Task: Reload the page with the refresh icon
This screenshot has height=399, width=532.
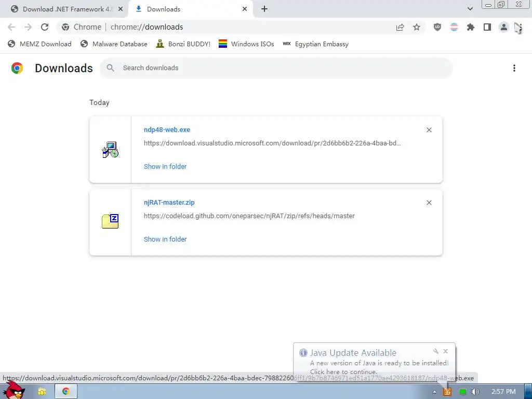Action: point(45,27)
